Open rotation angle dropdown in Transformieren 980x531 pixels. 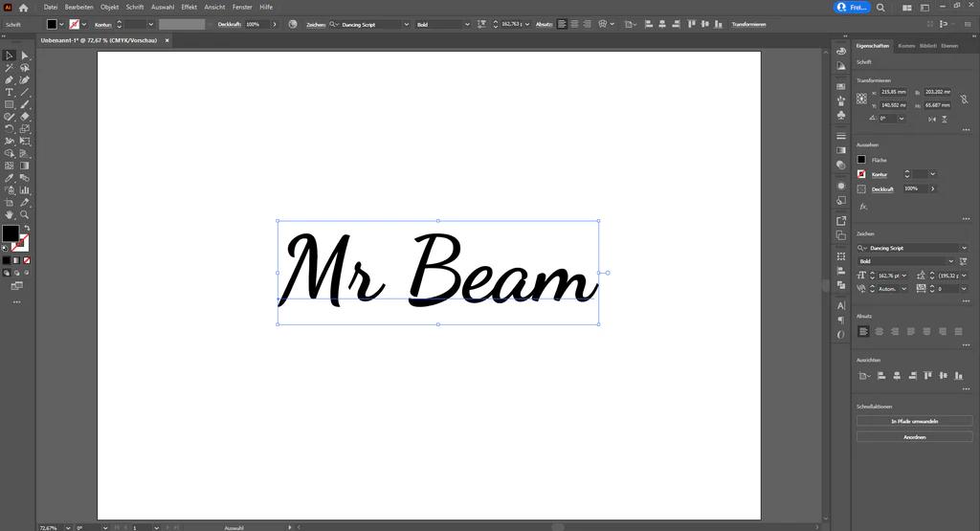(902, 119)
